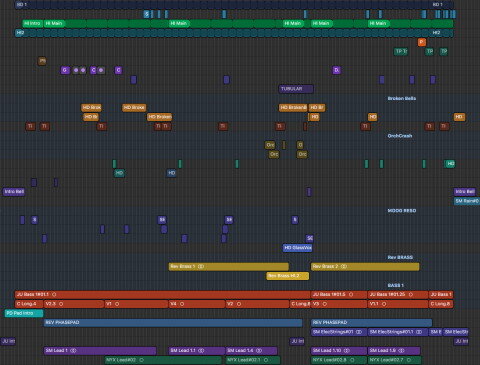Select the V1 region beside V2.5
This screenshot has width=480, height=365.
(x=136, y=304)
